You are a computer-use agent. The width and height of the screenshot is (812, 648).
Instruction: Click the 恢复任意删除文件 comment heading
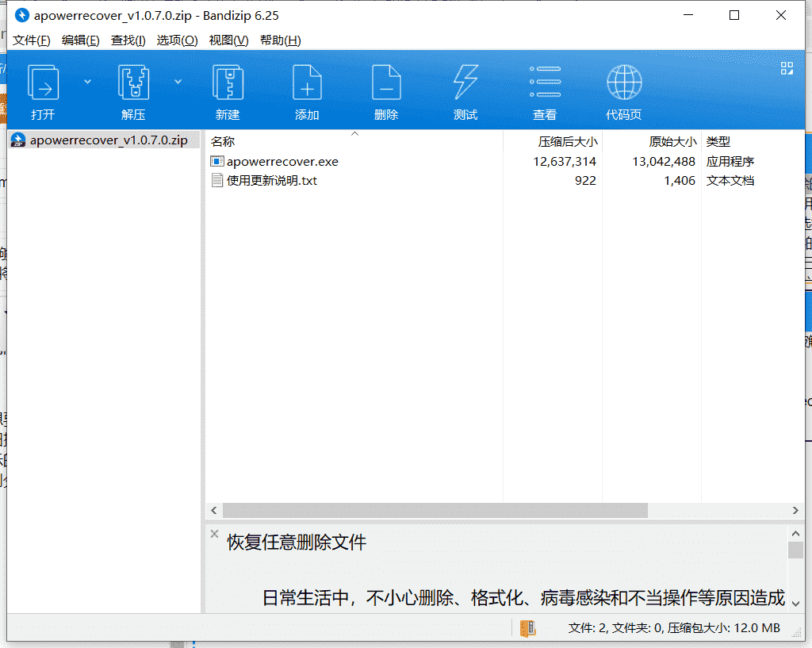297,543
